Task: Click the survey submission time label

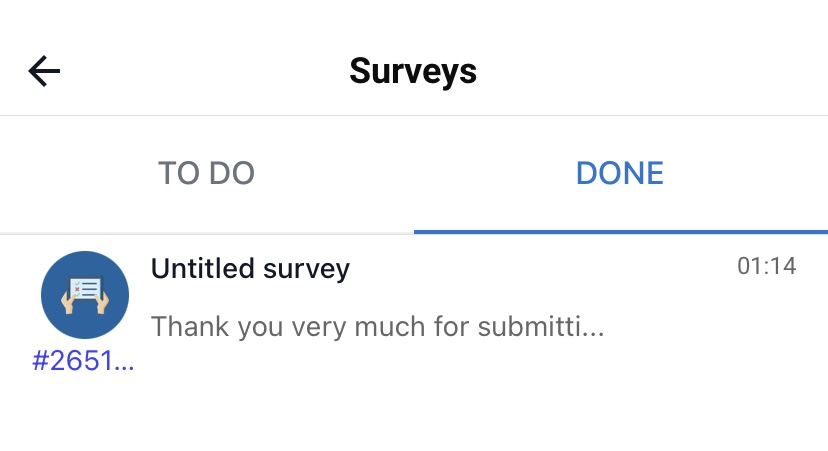Action: pos(766,266)
